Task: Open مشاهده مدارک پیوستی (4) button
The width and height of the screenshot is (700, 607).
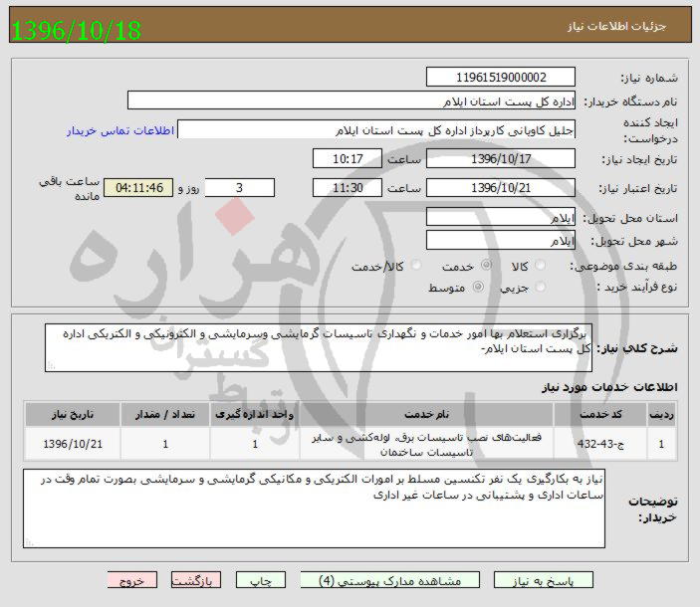Action: pos(389,580)
